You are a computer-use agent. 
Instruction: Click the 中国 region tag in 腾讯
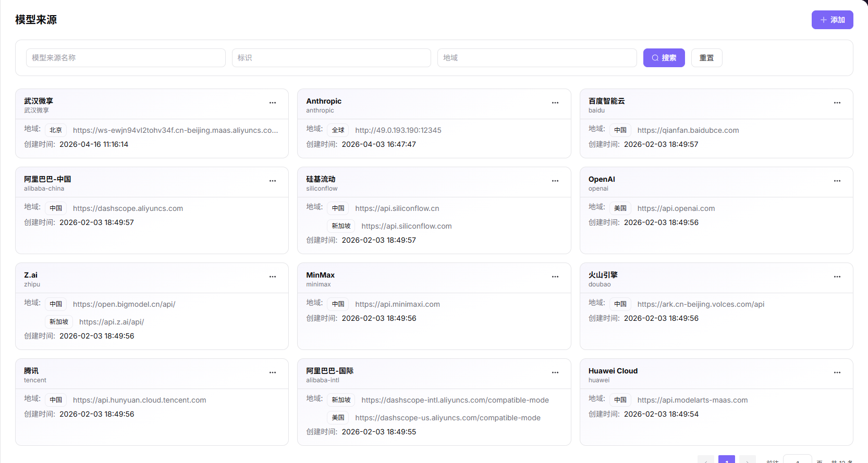tap(56, 400)
